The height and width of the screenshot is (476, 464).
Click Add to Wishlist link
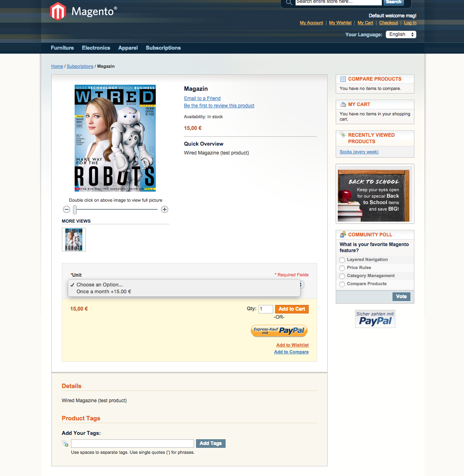click(x=293, y=345)
